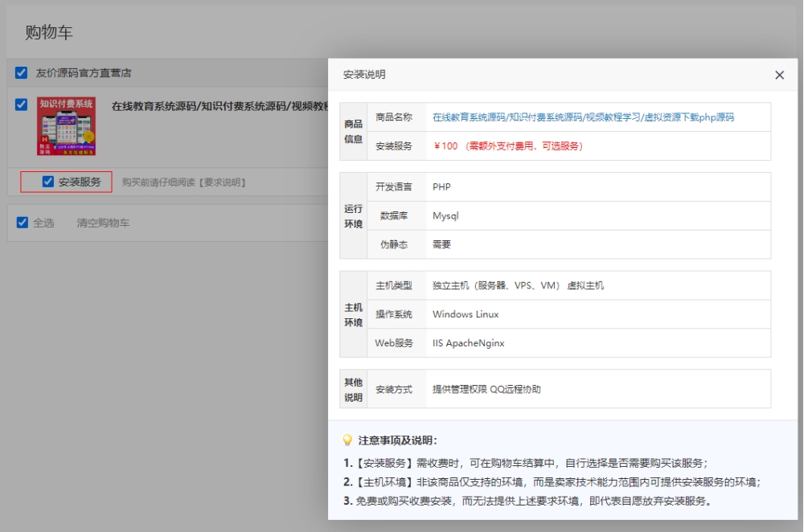804x532 pixels.
Task: Open the 要求说明 requirement note link
Action: tap(222, 182)
